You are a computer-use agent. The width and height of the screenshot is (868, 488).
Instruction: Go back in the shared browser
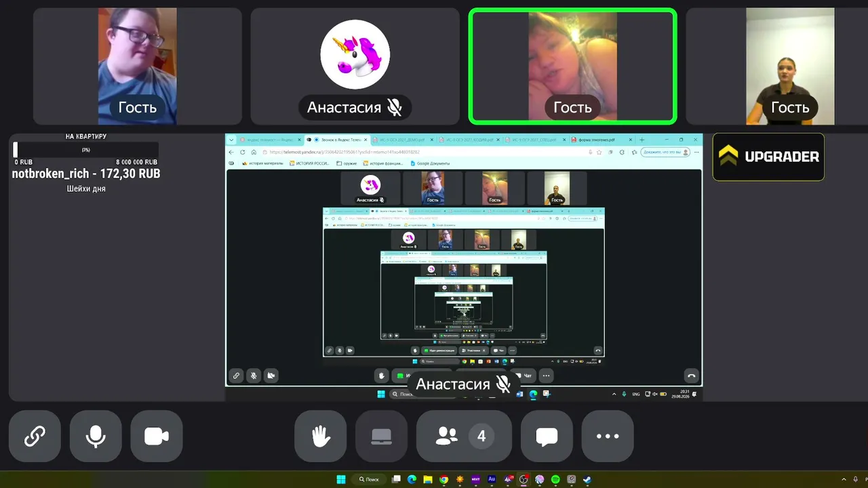pyautogui.click(x=231, y=152)
